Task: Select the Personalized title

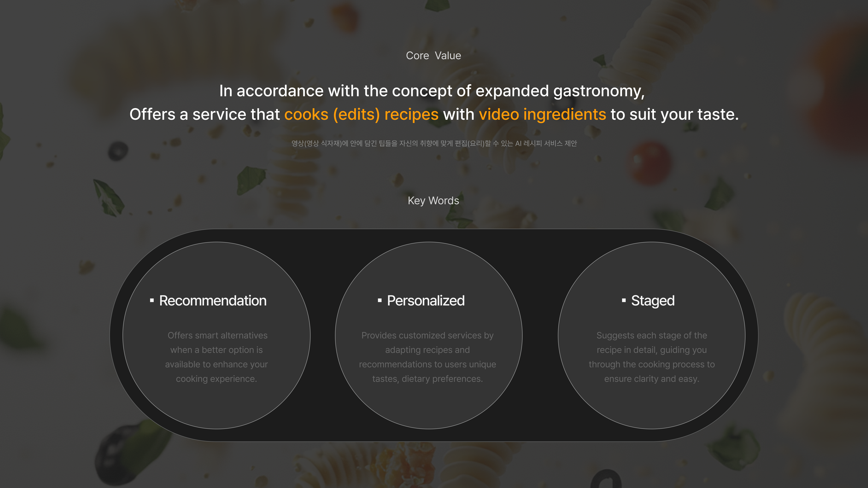Action: (x=426, y=301)
